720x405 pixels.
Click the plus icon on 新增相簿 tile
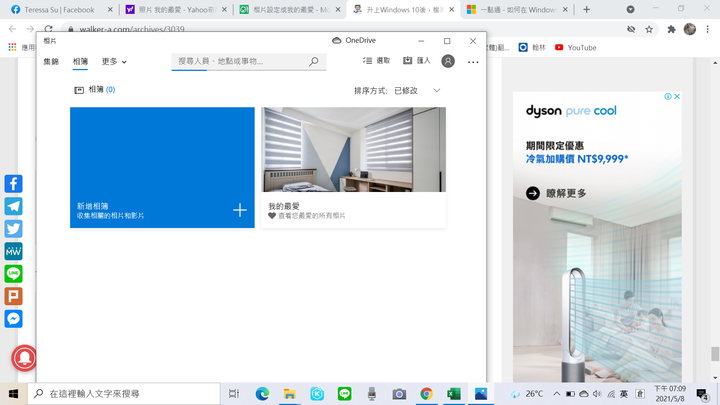pos(240,210)
